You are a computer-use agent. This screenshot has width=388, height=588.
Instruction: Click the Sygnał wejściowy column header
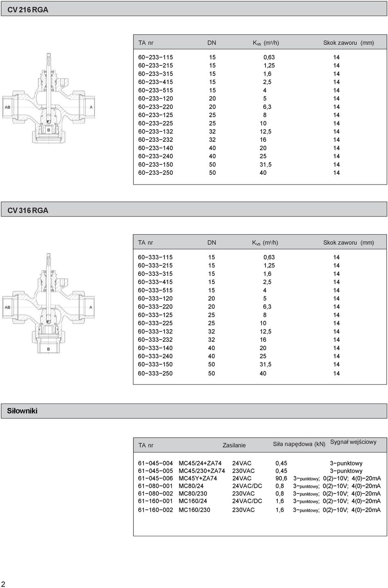click(x=353, y=442)
